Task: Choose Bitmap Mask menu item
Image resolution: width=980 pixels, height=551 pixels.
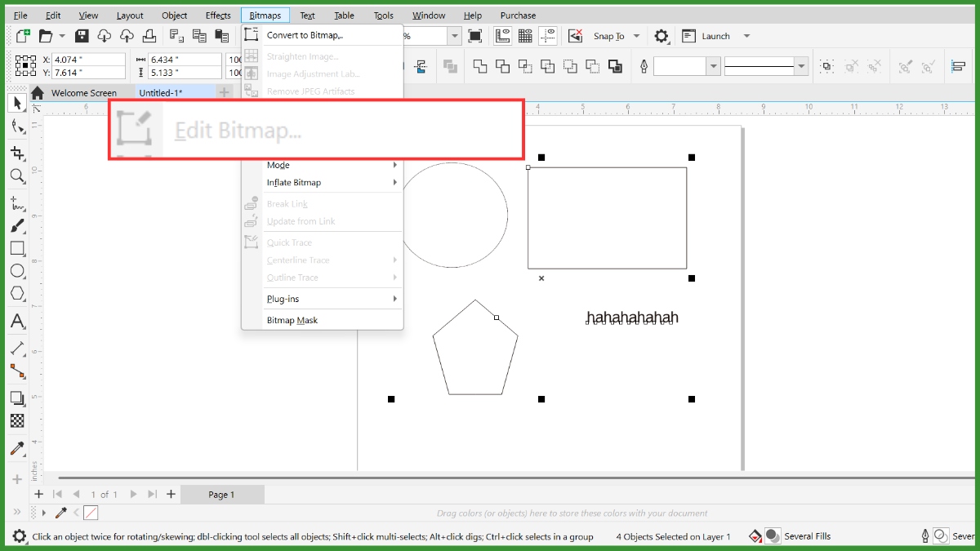Action: (323, 320)
